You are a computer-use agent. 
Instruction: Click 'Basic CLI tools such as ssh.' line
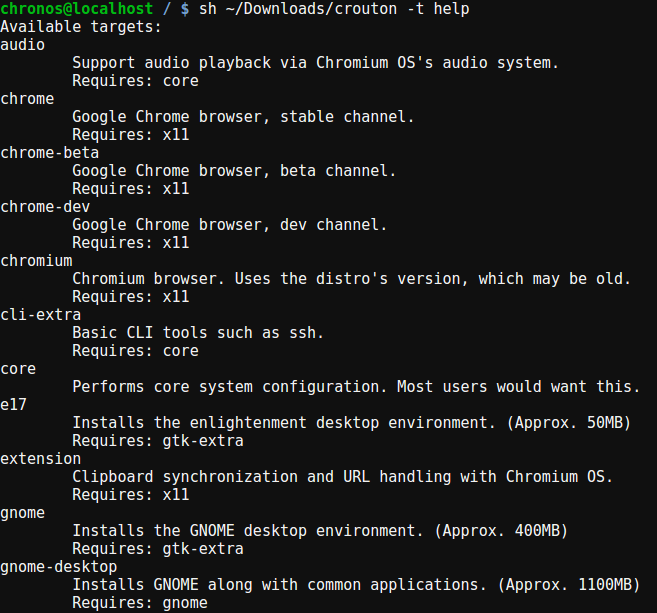198,333
